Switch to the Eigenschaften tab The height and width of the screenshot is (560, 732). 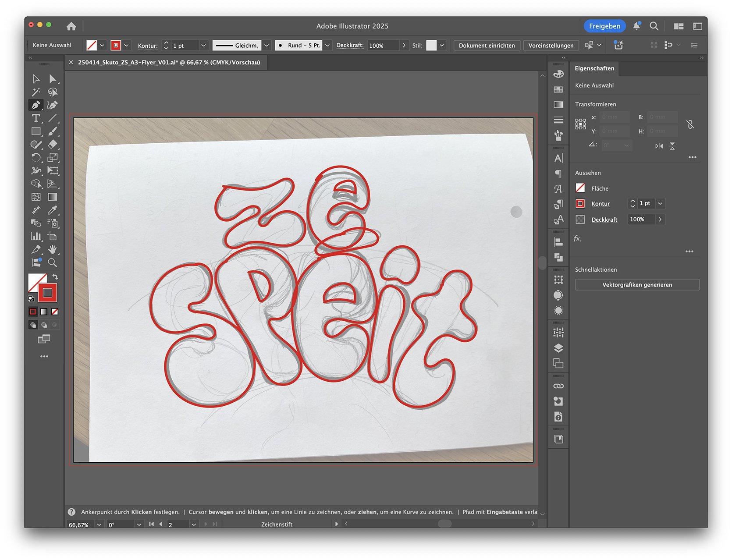pos(594,68)
